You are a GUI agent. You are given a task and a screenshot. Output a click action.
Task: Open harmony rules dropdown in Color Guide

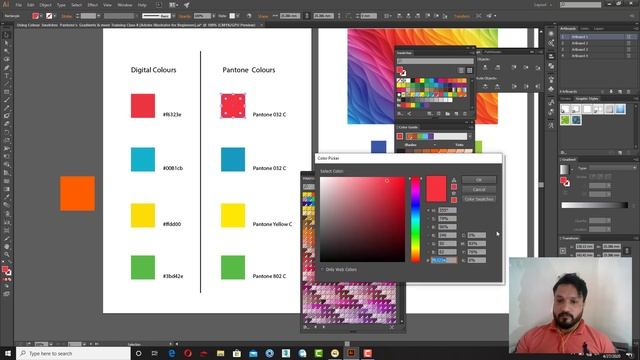(x=469, y=136)
